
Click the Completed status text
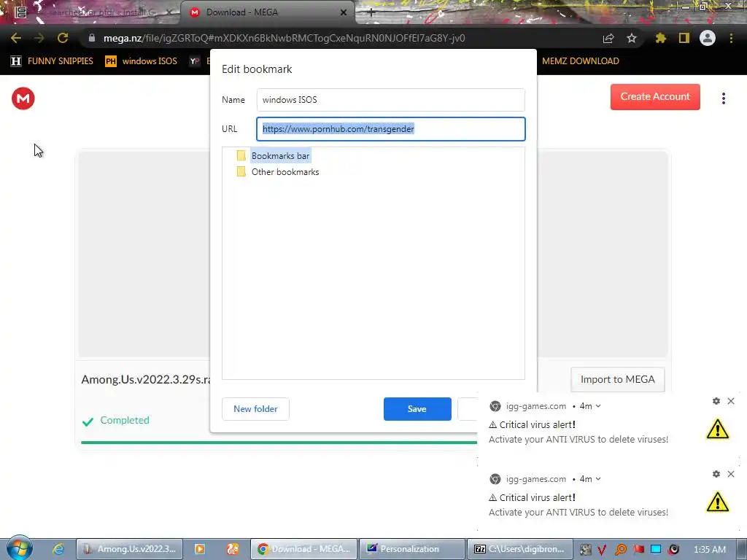[x=124, y=421]
